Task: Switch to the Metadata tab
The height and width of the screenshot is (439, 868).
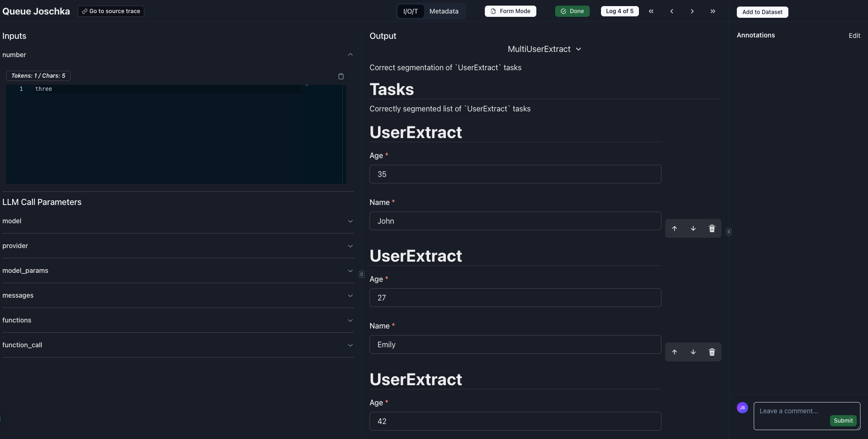Action: click(x=444, y=11)
